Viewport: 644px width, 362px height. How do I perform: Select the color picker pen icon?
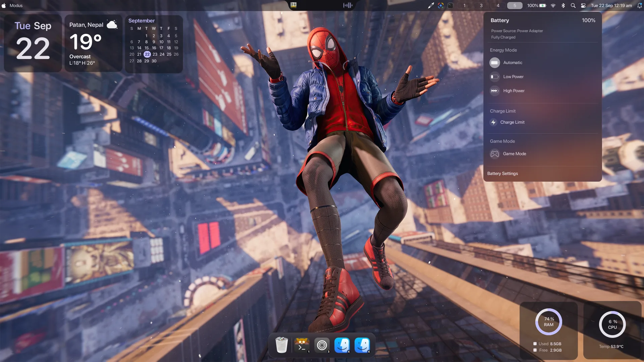(431, 5)
